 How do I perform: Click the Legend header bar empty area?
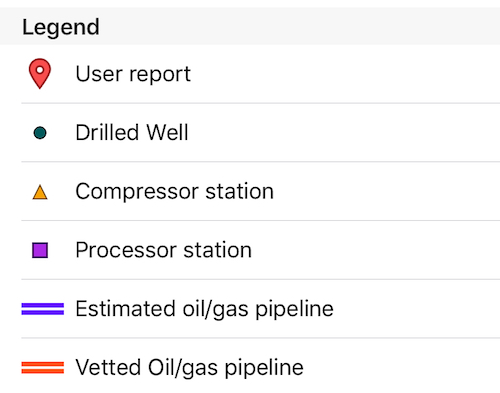[300, 26]
